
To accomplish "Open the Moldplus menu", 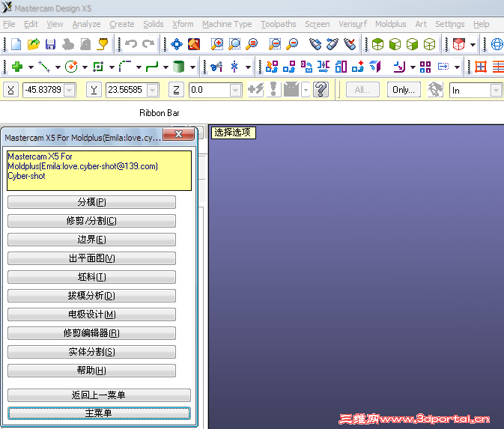I will point(390,24).
